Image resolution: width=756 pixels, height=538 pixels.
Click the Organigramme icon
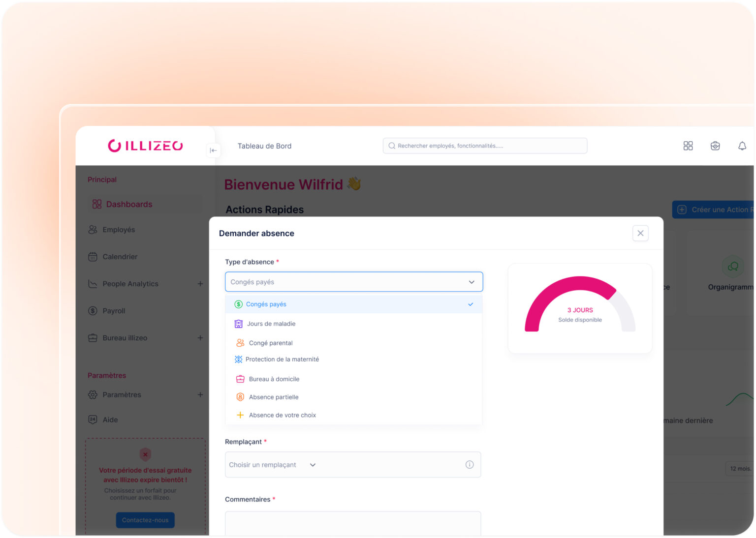732,267
